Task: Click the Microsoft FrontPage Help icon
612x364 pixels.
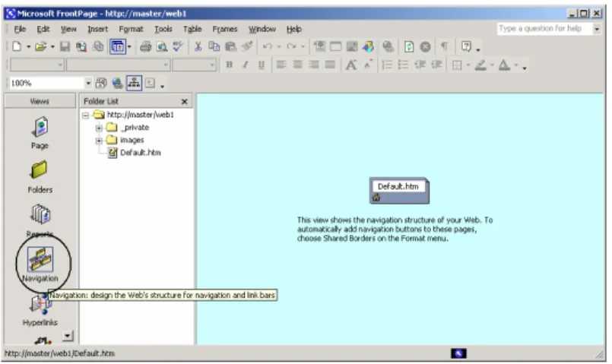Action: (466, 47)
